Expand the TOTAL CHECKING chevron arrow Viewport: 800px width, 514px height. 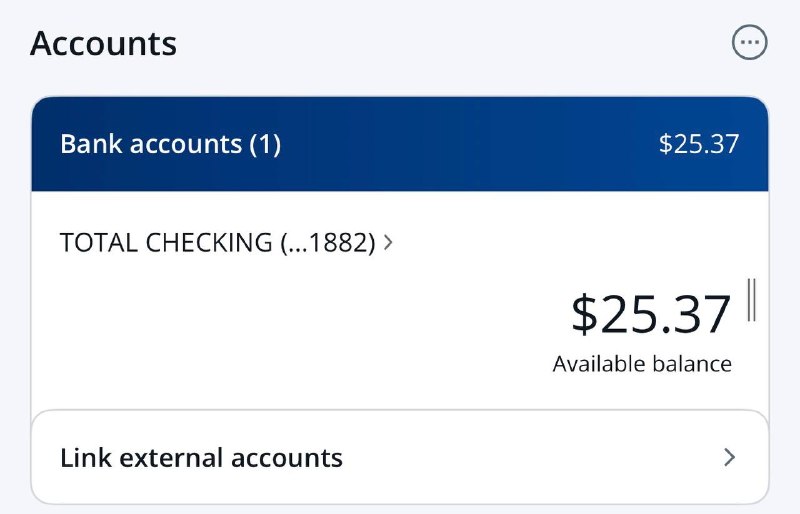tap(388, 242)
